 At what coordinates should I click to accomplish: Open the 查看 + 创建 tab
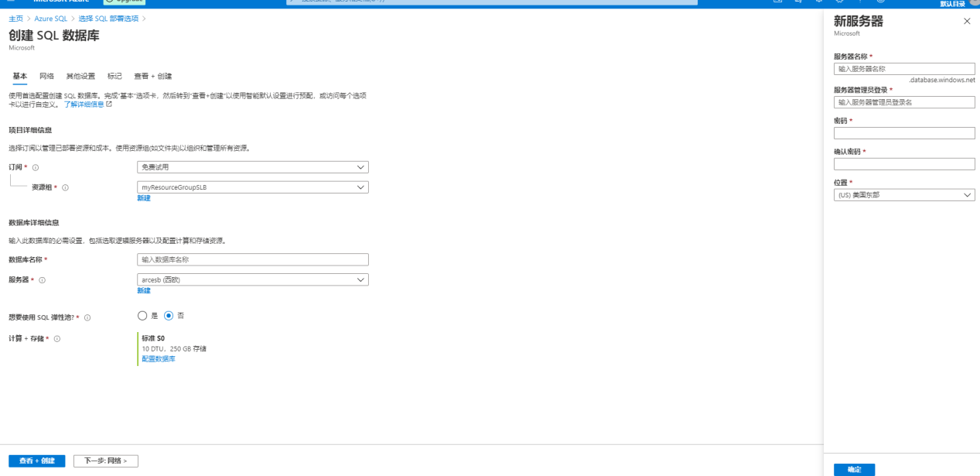coord(153,76)
